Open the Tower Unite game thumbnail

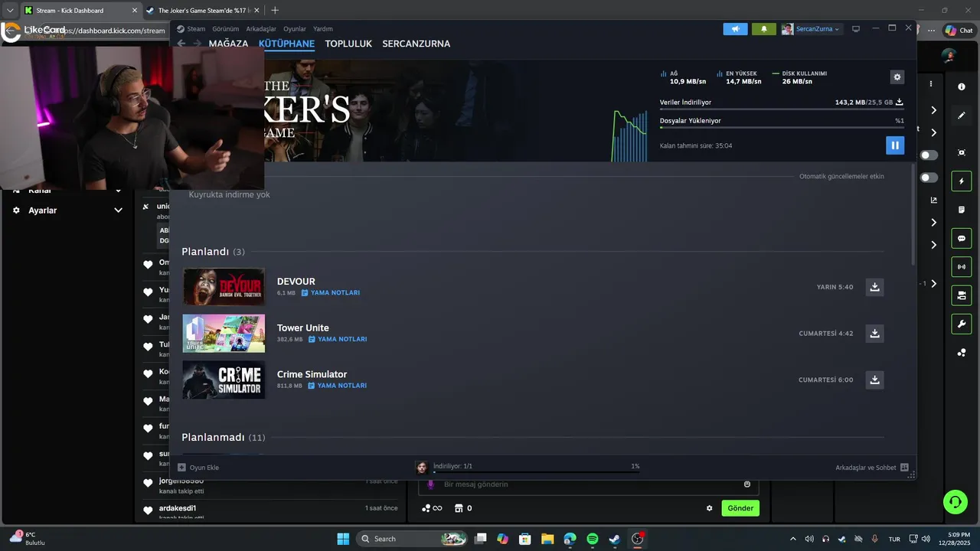224,333
